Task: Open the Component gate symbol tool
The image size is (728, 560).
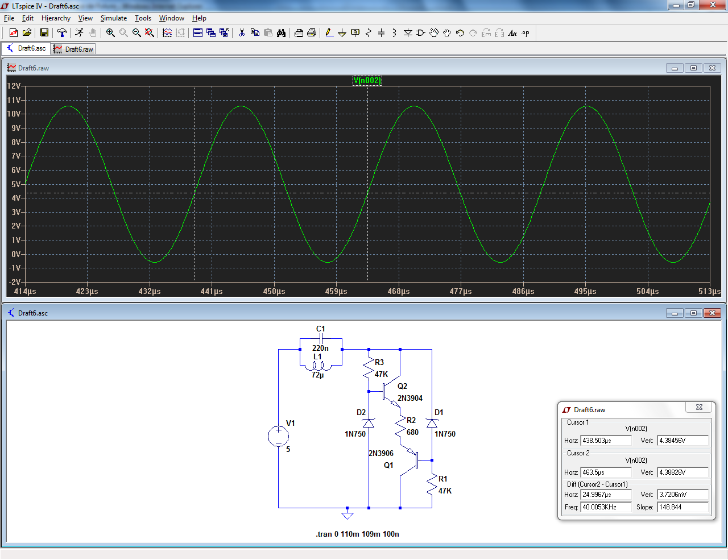Action: pos(421,33)
